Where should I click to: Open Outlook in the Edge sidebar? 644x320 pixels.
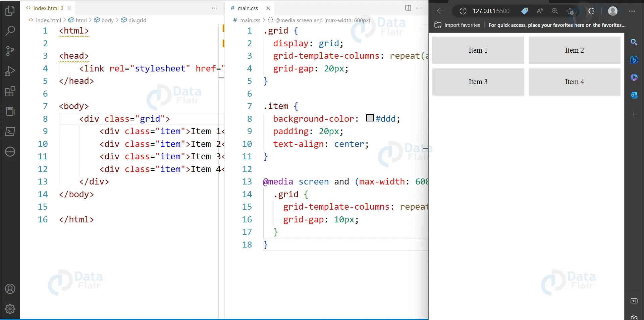[x=634, y=95]
